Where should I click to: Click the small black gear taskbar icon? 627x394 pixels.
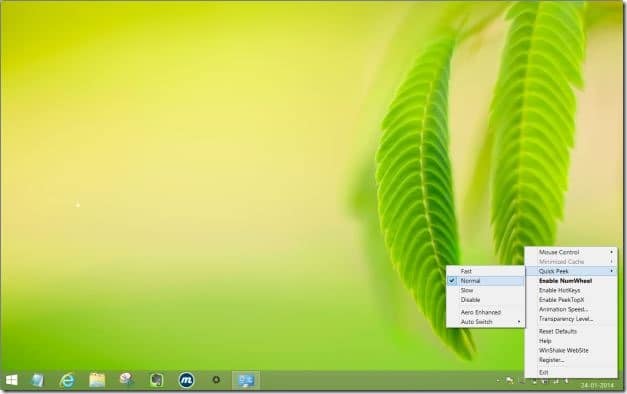point(216,380)
